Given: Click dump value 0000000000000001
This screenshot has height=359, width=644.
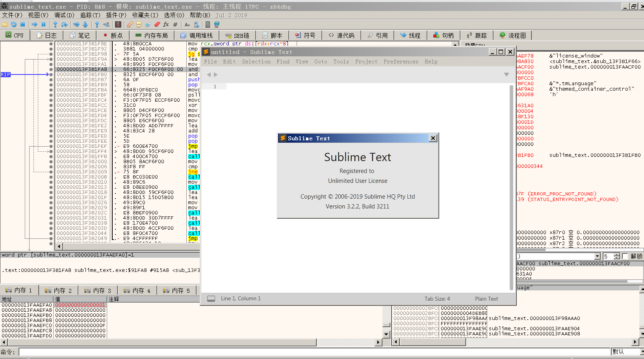Looking at the screenshot, I should pyautogui.click(x=80, y=305).
